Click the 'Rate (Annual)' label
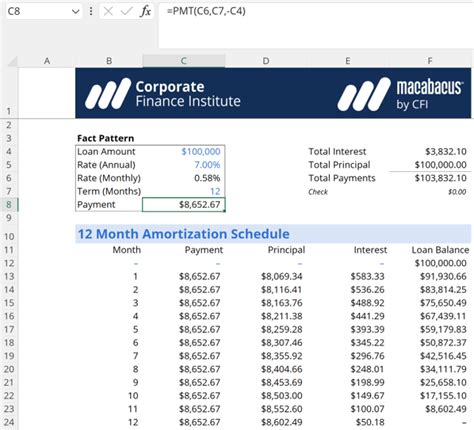This screenshot has width=474, height=430. pos(106,165)
